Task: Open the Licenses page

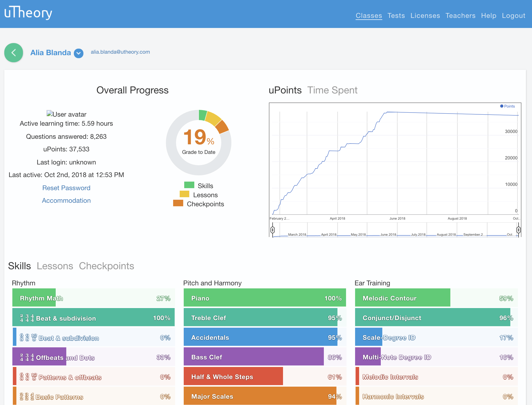Action: point(425,16)
